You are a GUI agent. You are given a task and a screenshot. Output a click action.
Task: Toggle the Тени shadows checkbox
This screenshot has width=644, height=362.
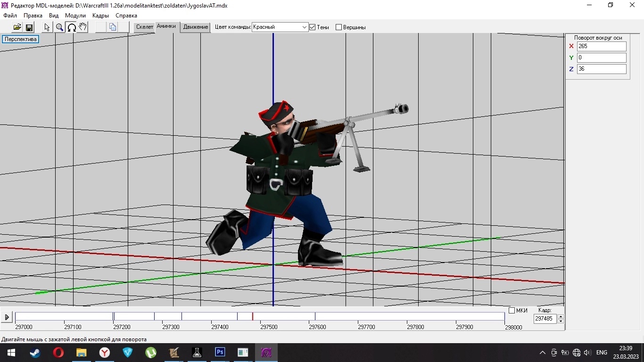click(312, 27)
